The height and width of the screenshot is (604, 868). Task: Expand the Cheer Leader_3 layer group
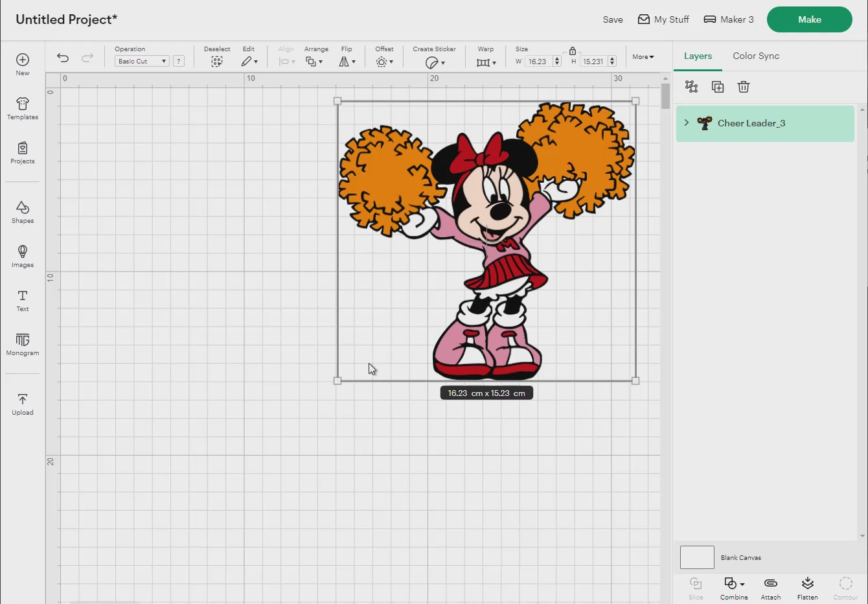687,122
